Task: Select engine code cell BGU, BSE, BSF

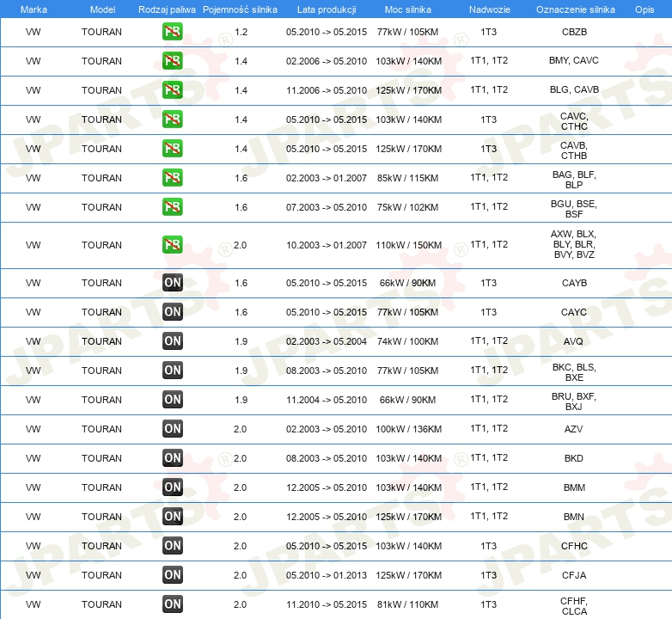Action: click(x=574, y=209)
